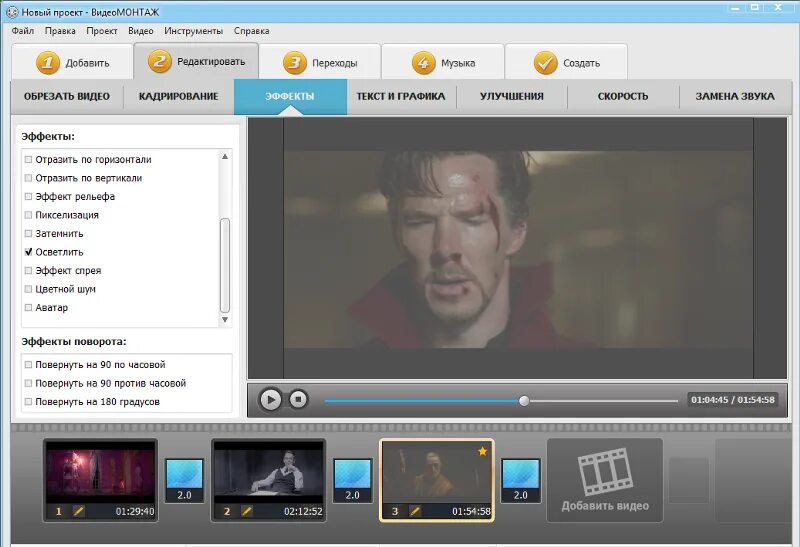Select the ОБРЕЗАТЬ ВИДЕО section
The width and height of the screenshot is (800, 547).
[x=67, y=96]
